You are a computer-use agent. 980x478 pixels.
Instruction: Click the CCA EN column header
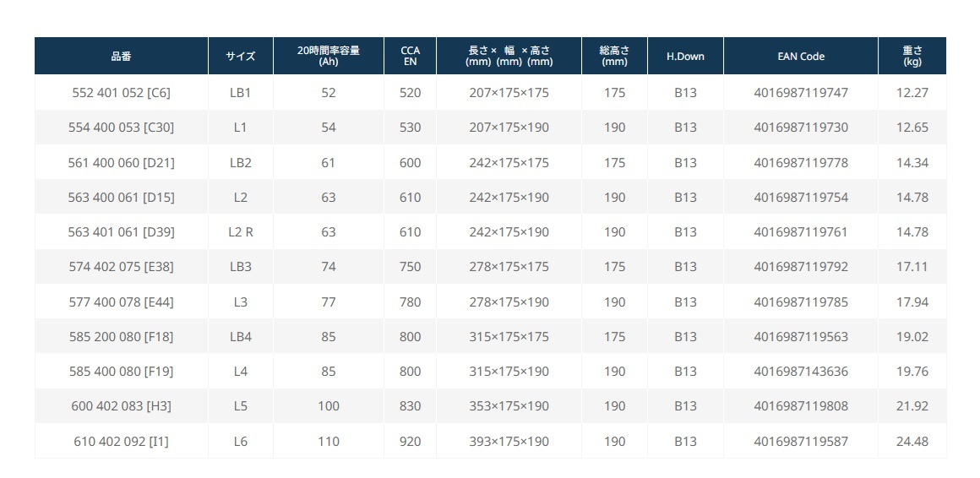[410, 57]
